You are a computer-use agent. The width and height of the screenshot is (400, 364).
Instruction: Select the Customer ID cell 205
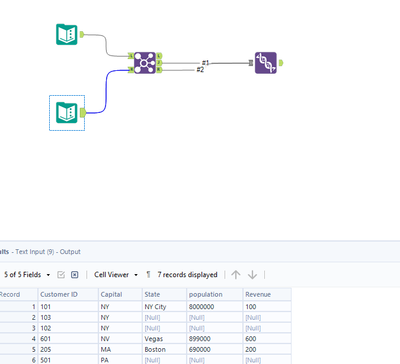[x=68, y=349]
